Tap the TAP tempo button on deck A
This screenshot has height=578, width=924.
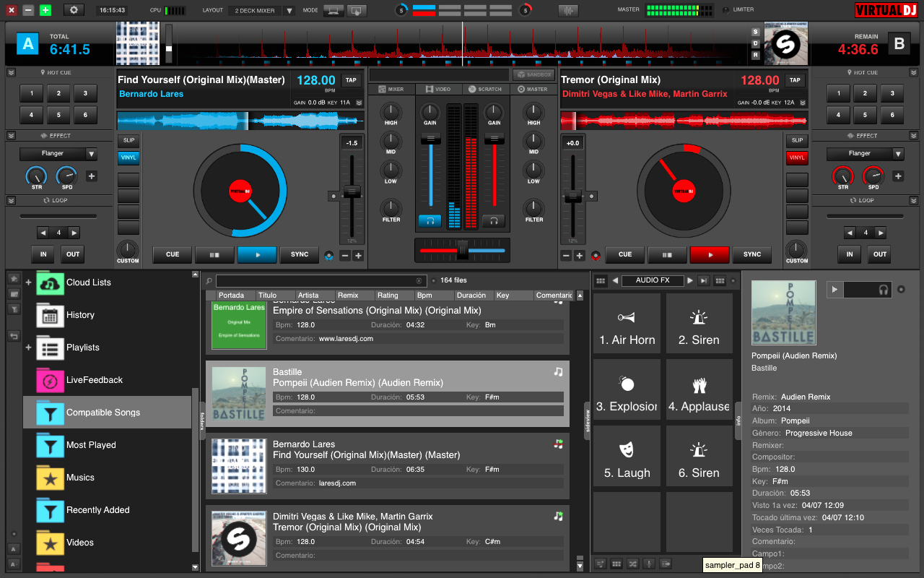coord(351,80)
